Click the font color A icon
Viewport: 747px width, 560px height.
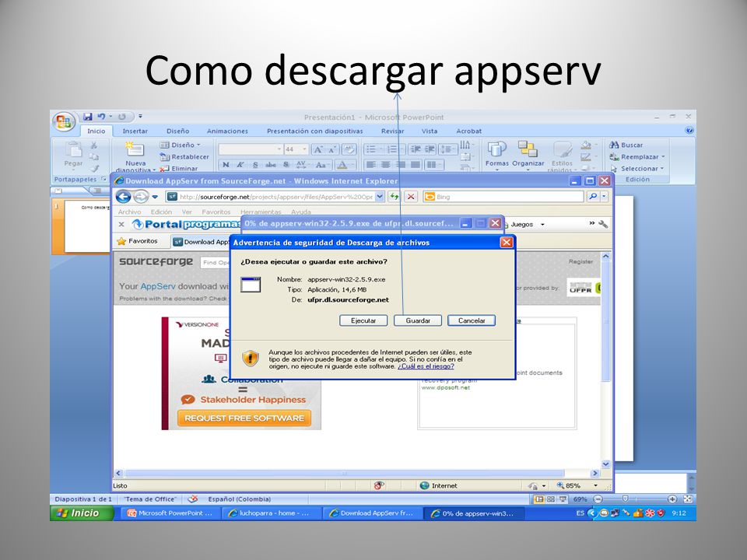pos(342,165)
